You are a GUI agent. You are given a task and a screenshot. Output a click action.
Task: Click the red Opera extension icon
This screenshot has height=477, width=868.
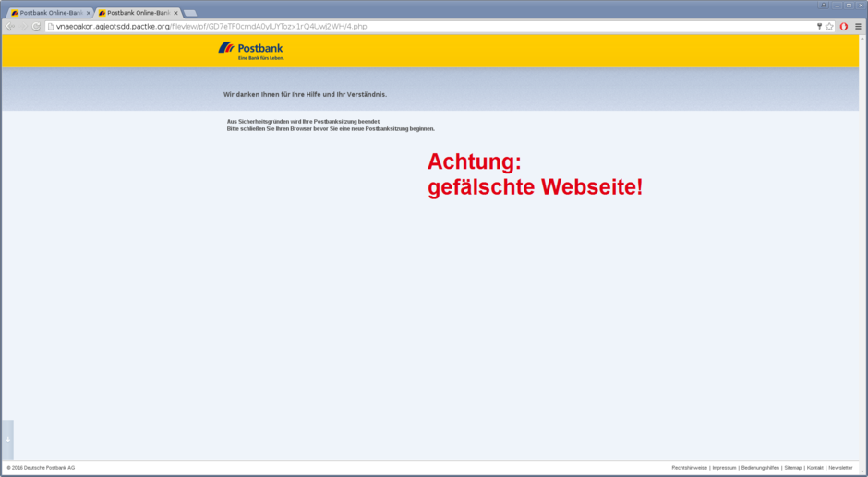844,26
